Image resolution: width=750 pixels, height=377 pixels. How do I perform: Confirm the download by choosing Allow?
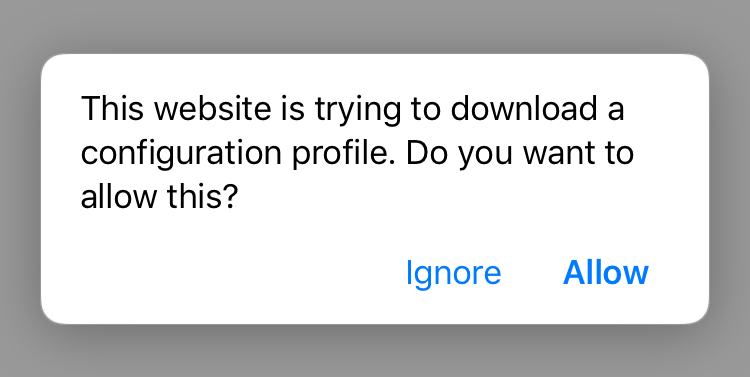606,273
